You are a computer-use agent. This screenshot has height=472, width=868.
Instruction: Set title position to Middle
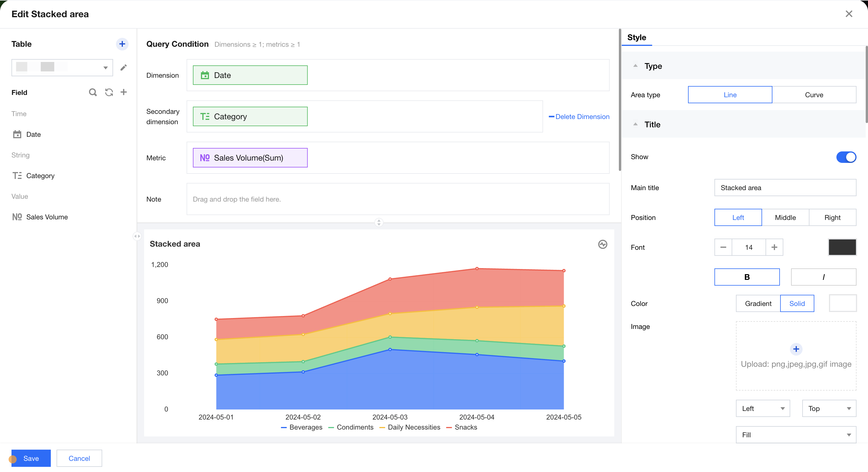point(785,217)
